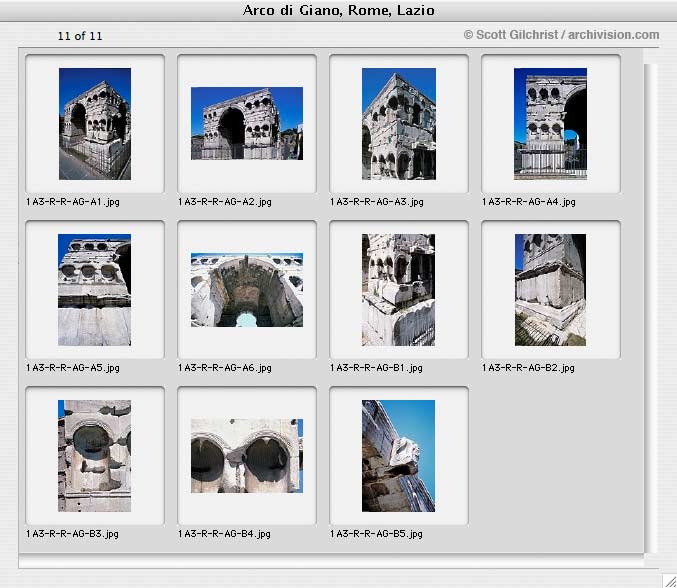The image size is (677, 588).
Task: Select the 1A3-R-R-AG-A4.jpg thumbnail image
Action: [x=550, y=124]
